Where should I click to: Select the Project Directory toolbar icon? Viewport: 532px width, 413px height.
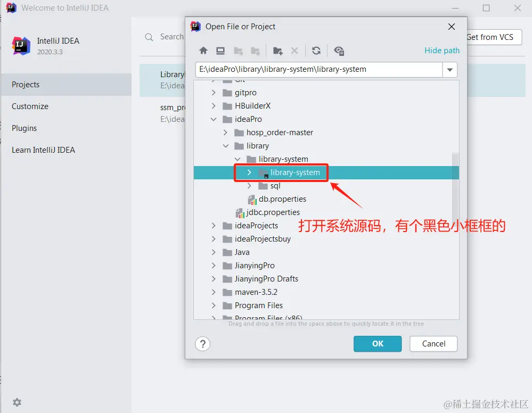[x=238, y=51]
